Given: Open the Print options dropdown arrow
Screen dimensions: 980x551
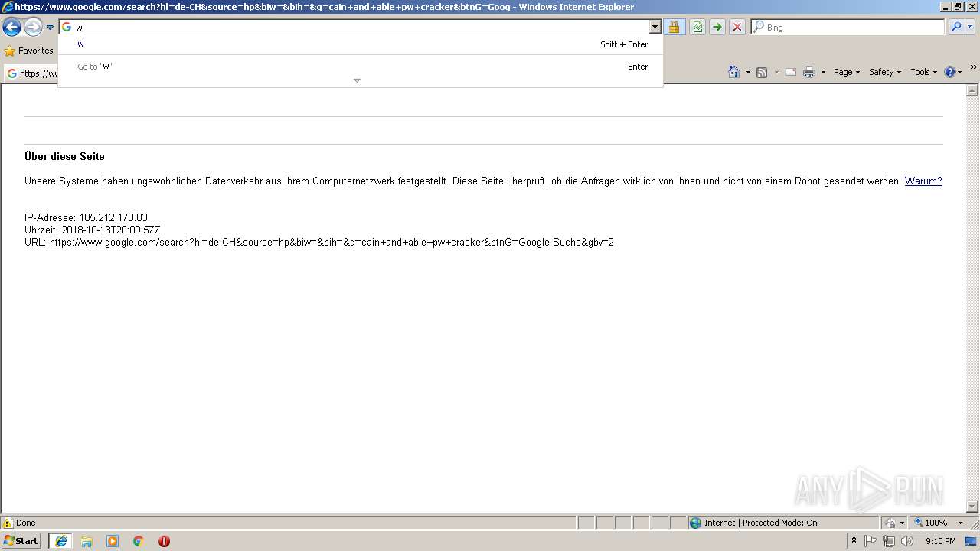Looking at the screenshot, I should pyautogui.click(x=823, y=72).
